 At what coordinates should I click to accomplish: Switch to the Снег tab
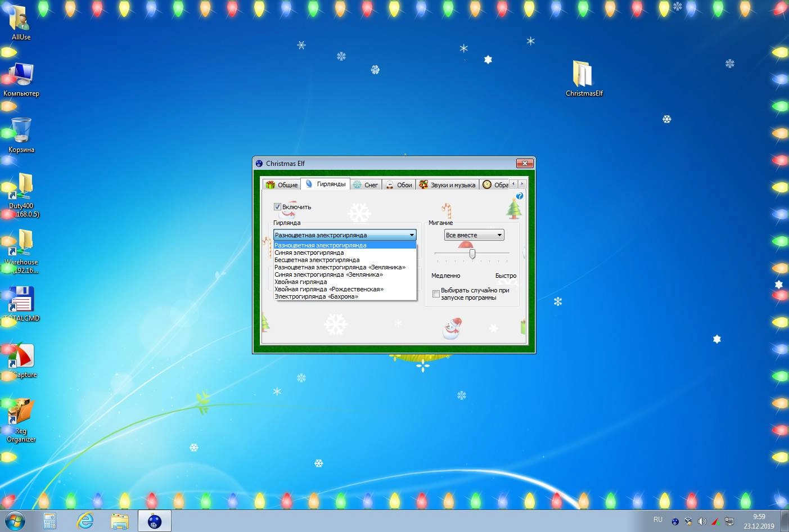(x=366, y=184)
